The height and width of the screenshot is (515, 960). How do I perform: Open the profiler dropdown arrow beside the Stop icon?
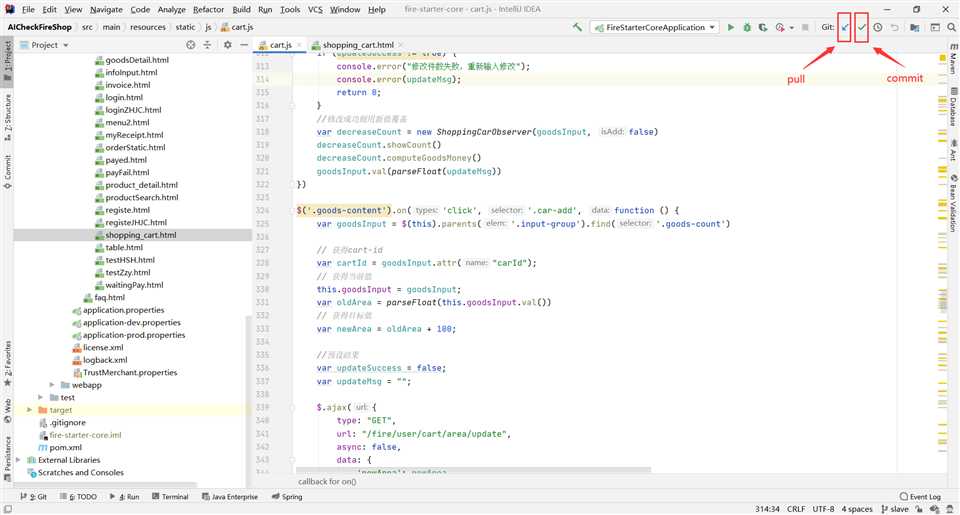(x=792, y=28)
